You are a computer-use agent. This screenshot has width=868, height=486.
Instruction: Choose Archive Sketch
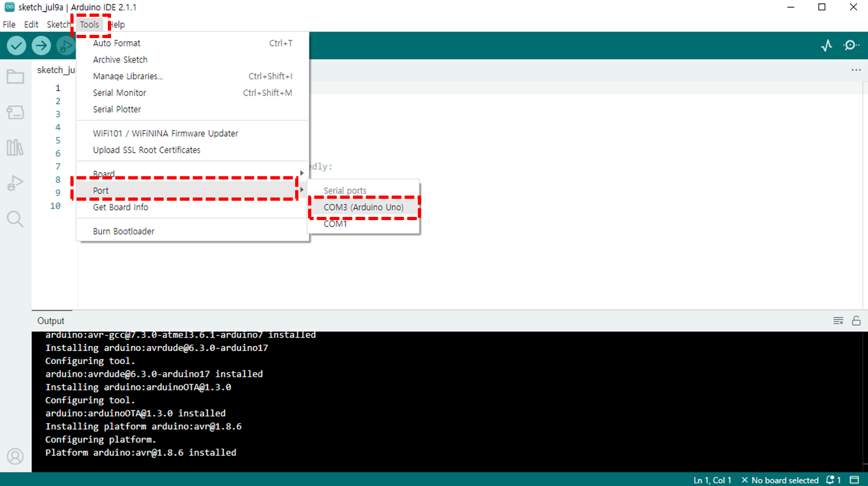pos(192,59)
